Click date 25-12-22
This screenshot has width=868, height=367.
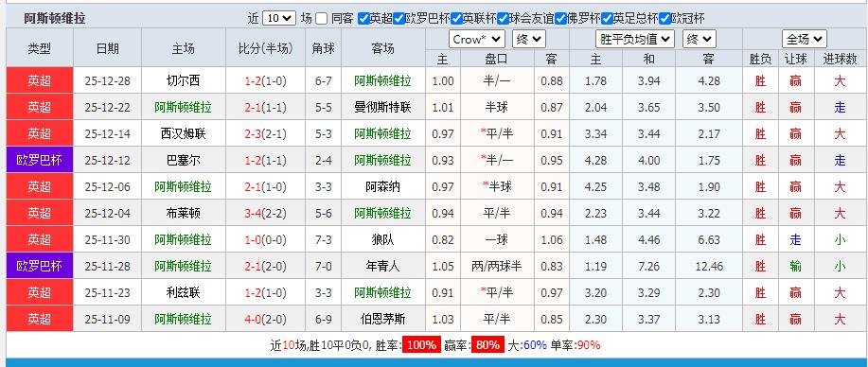(107, 108)
